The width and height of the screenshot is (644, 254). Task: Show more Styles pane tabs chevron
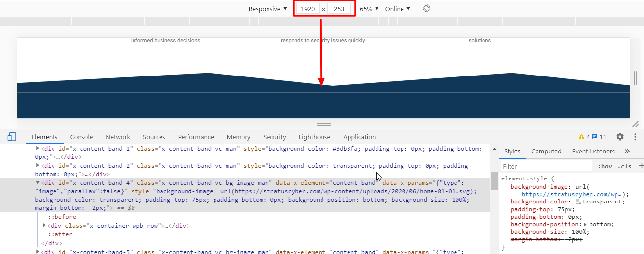click(x=627, y=152)
